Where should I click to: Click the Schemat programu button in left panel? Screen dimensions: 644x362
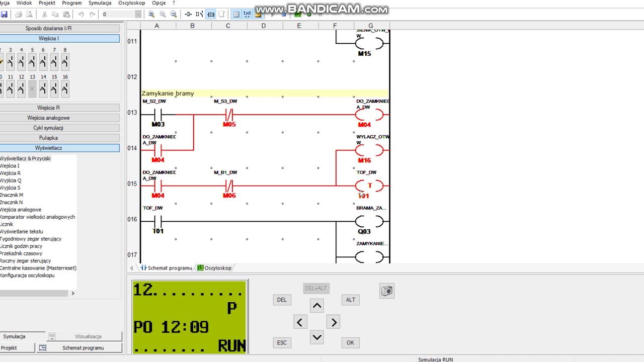coord(78,348)
